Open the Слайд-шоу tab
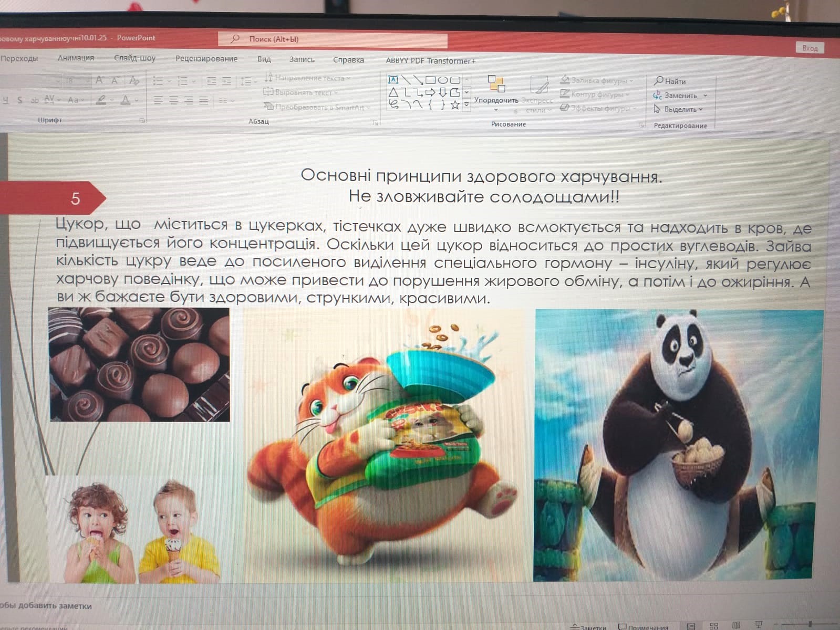Image resolution: width=840 pixels, height=630 pixels. (134, 58)
